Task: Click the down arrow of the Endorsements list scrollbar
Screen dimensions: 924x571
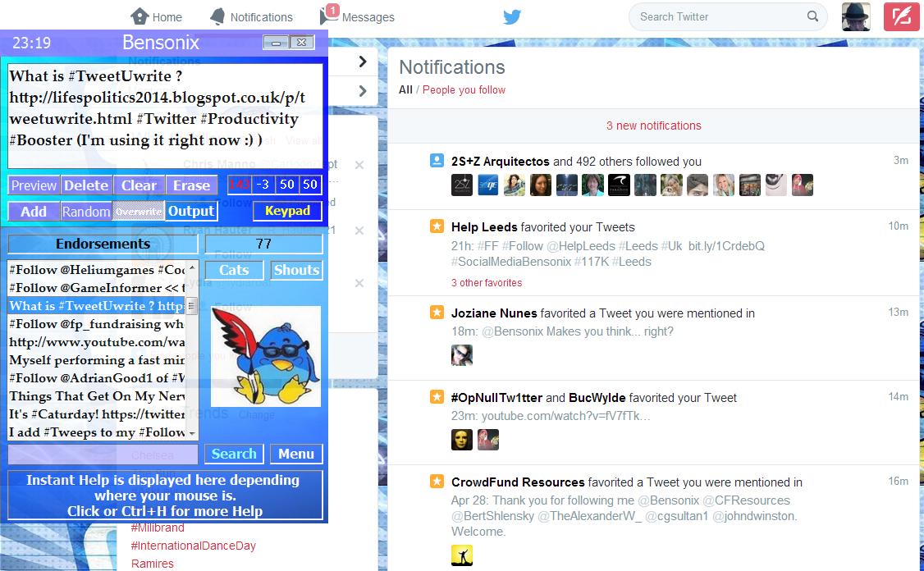Action: 191,433
